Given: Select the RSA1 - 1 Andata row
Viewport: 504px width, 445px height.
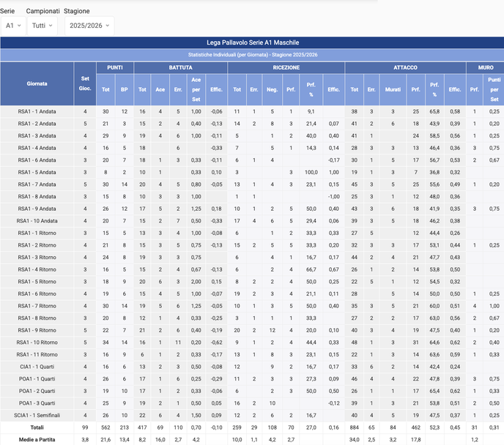Looking at the screenshot, I should click(37, 111).
